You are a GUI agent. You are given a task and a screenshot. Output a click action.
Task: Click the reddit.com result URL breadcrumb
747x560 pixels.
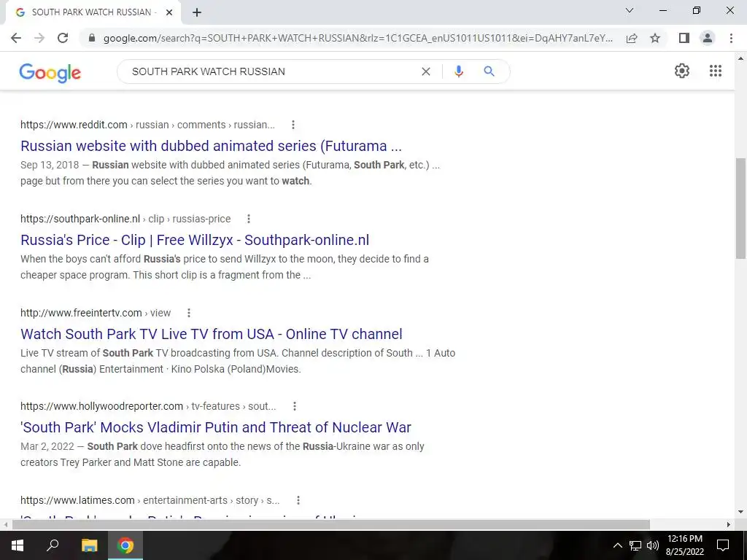click(x=147, y=125)
